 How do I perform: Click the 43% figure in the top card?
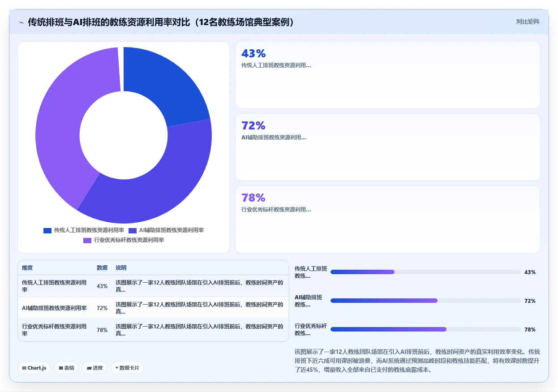tap(253, 54)
